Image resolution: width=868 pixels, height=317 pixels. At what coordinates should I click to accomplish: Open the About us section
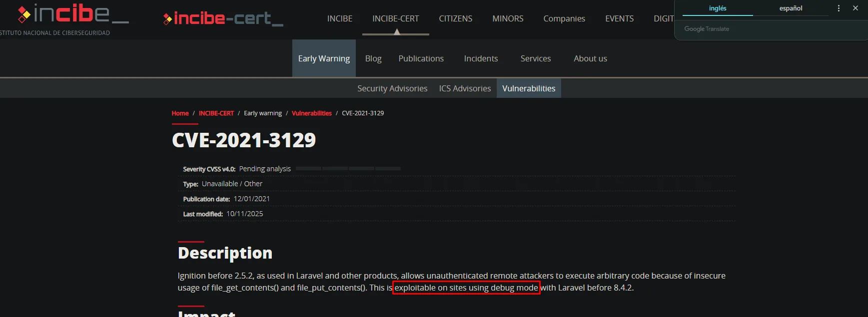point(590,58)
